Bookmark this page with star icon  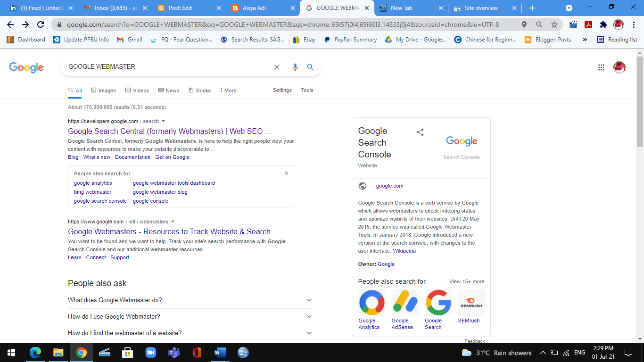554,25
